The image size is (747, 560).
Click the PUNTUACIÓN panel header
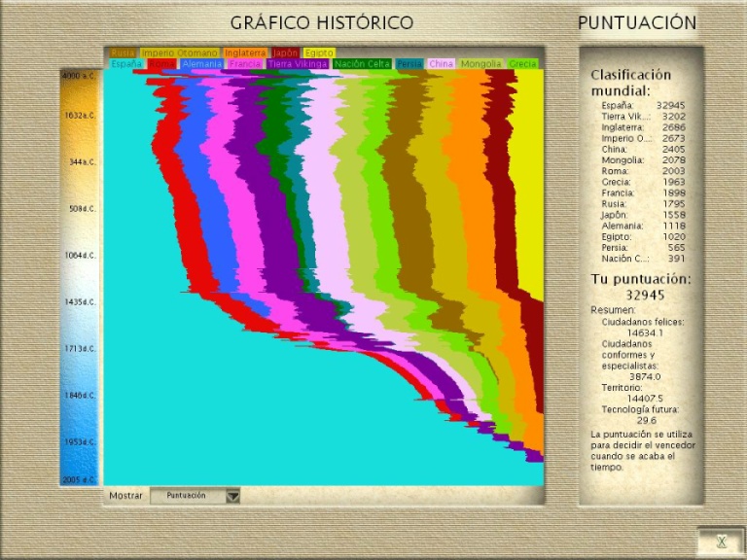point(637,22)
